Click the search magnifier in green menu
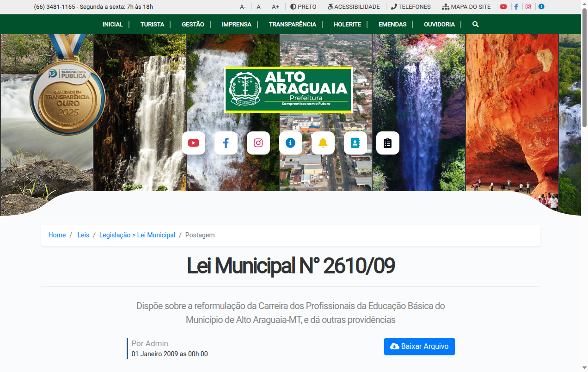The width and height of the screenshot is (588, 372). tap(475, 25)
